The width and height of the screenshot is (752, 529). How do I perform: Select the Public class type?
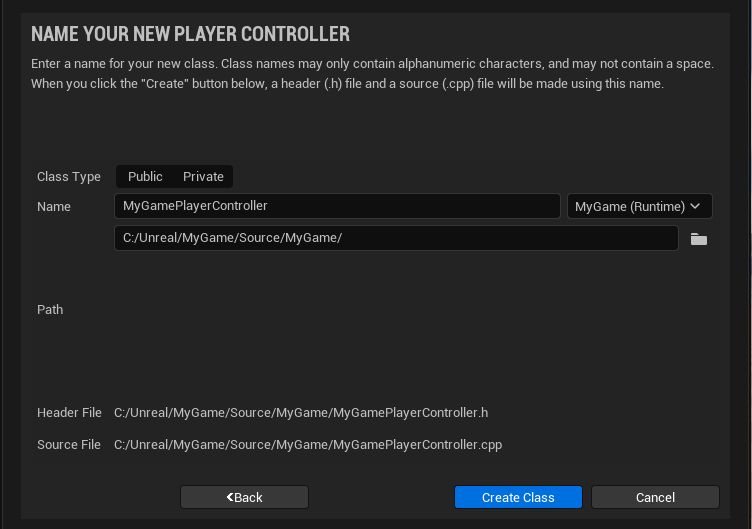click(145, 177)
